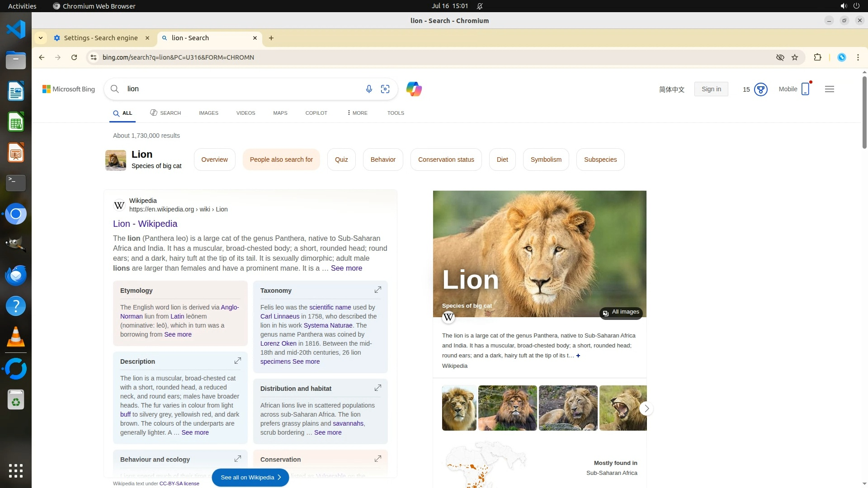Image resolution: width=868 pixels, height=488 pixels.
Task: Expand the Taxonomy card
Action: click(x=378, y=290)
